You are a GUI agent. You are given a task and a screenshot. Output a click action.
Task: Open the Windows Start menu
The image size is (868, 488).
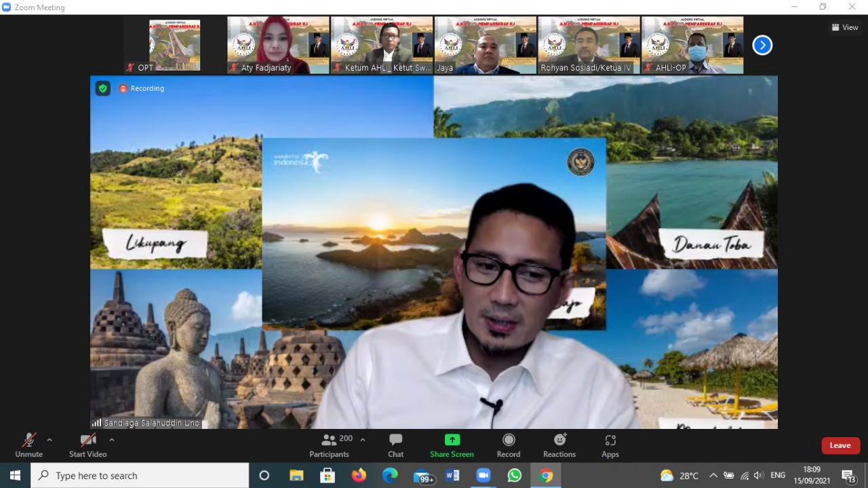[x=15, y=476]
